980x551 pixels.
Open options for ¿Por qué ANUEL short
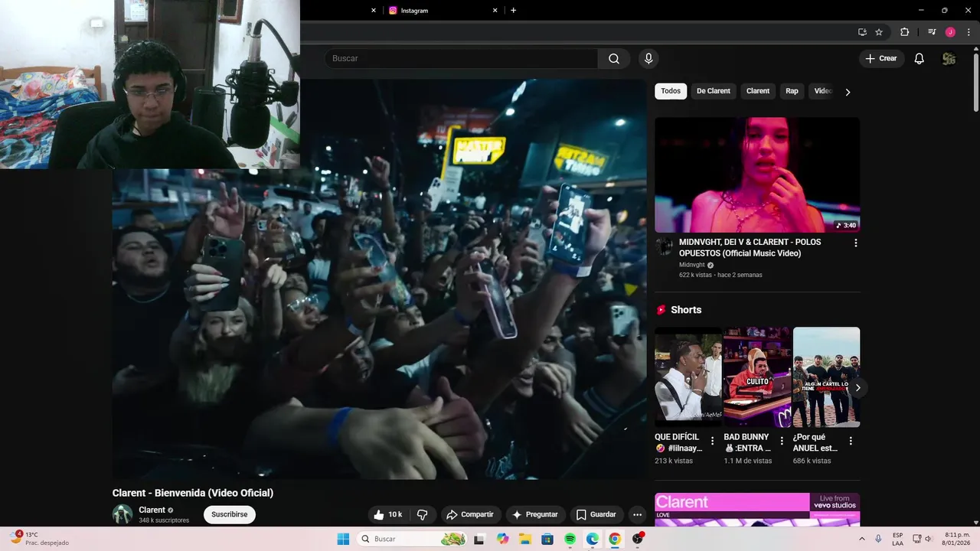coord(851,441)
